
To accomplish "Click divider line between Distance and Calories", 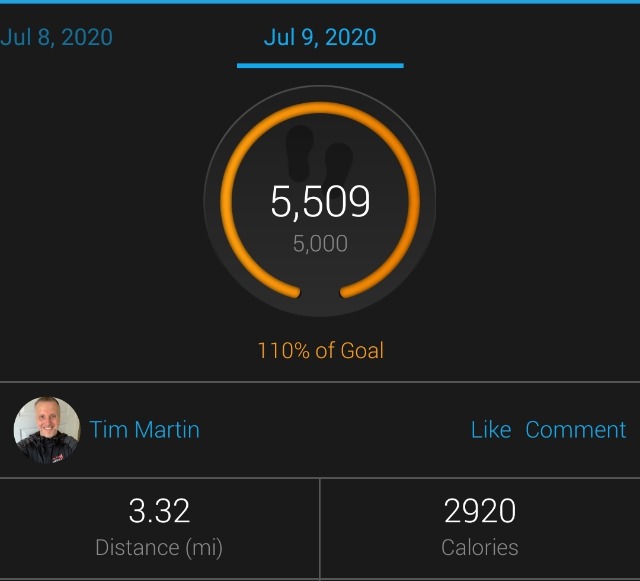I will (x=320, y=529).
